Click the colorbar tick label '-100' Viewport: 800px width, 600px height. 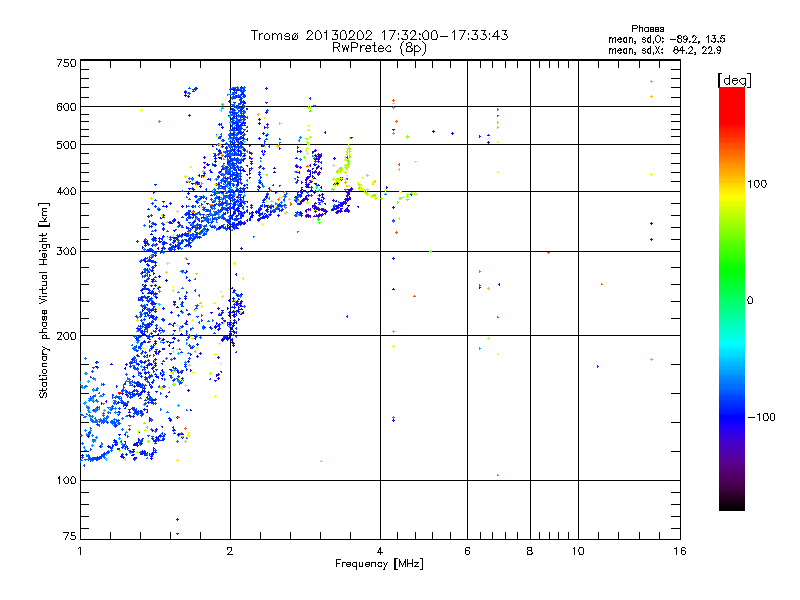tap(761, 417)
